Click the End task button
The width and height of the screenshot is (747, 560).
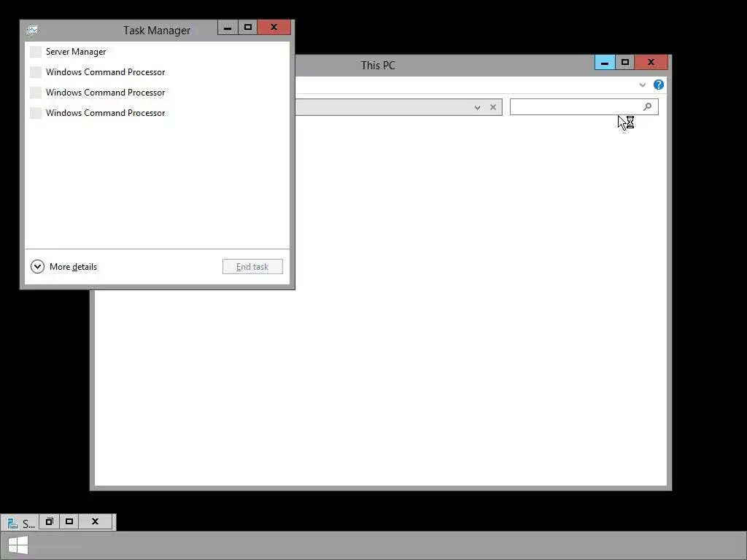[252, 267]
